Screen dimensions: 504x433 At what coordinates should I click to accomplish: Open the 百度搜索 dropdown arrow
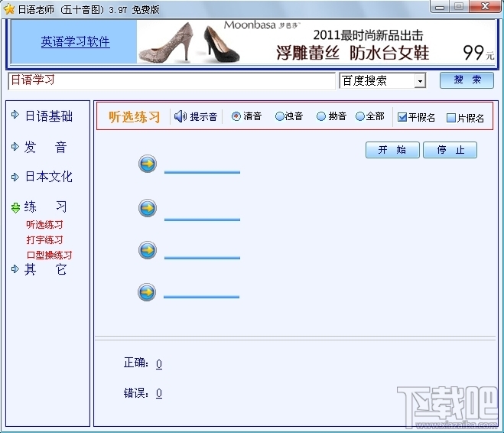point(420,81)
